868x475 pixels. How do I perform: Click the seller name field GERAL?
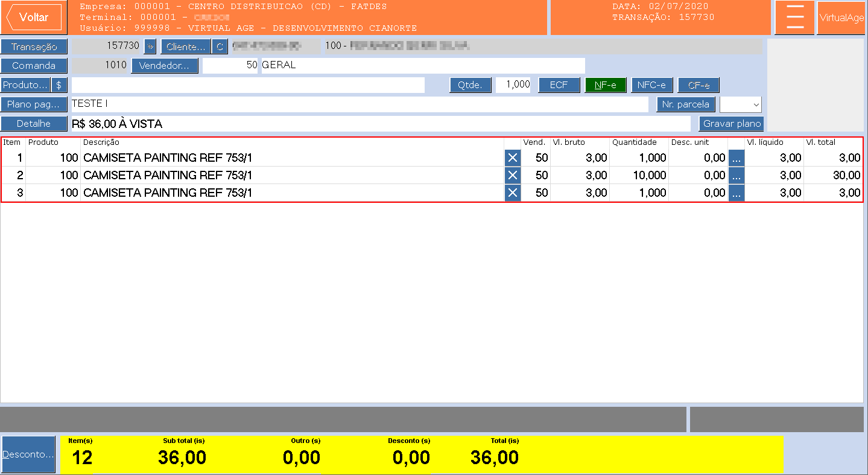pyautogui.click(x=422, y=65)
